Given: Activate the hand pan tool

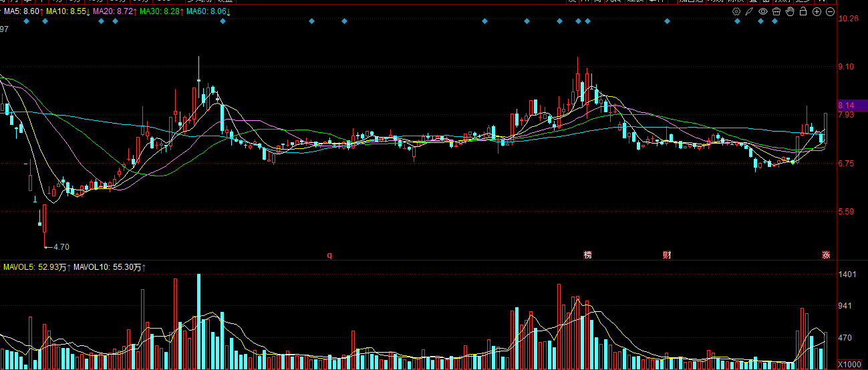Looking at the screenshot, I should tap(790, 12).
